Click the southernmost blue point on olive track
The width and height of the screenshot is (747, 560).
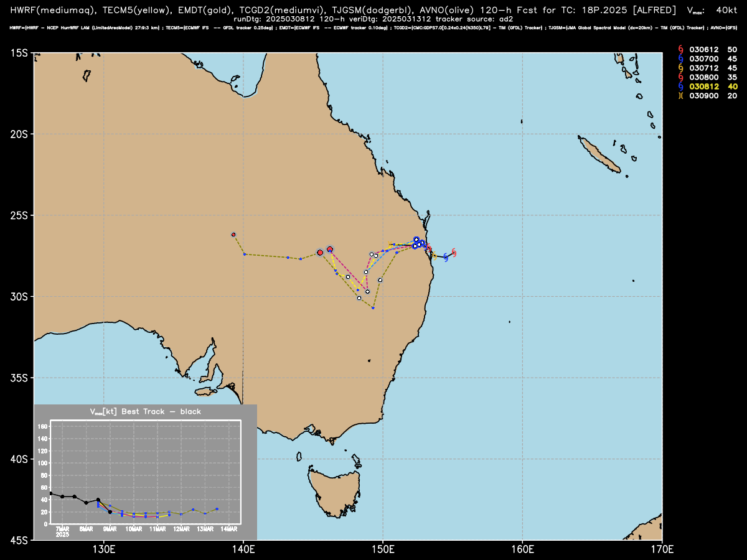coord(373,307)
